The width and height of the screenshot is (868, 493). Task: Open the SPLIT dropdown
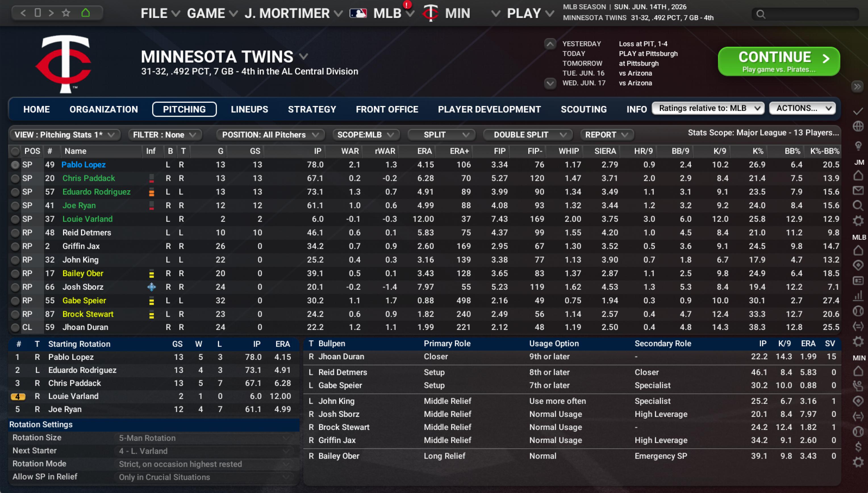pyautogui.click(x=441, y=135)
